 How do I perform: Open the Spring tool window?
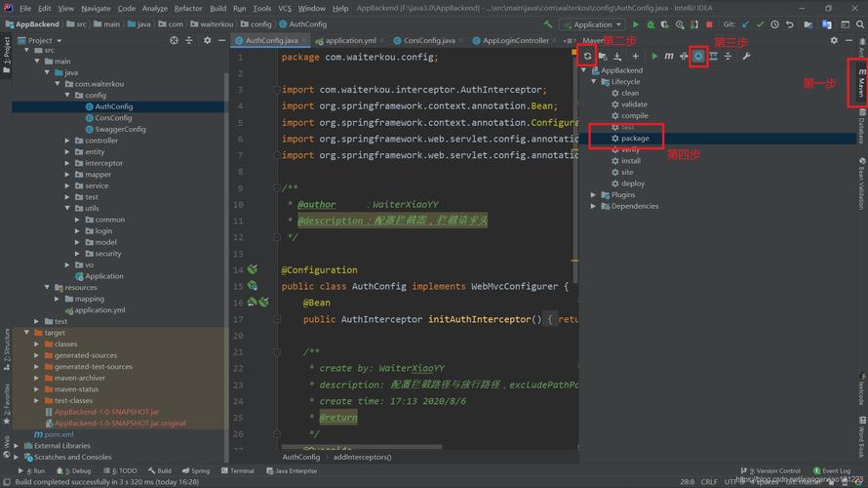pyautogui.click(x=196, y=470)
